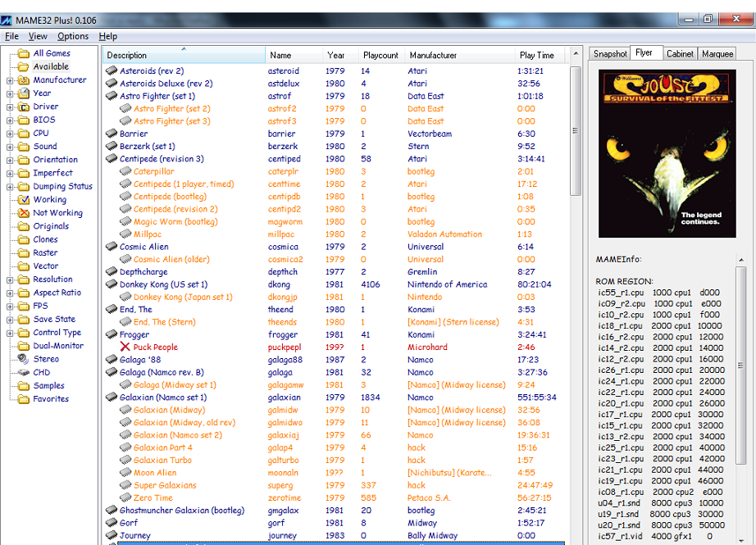
Task: Click the Year calendar icon in tree
Action: 22,93
